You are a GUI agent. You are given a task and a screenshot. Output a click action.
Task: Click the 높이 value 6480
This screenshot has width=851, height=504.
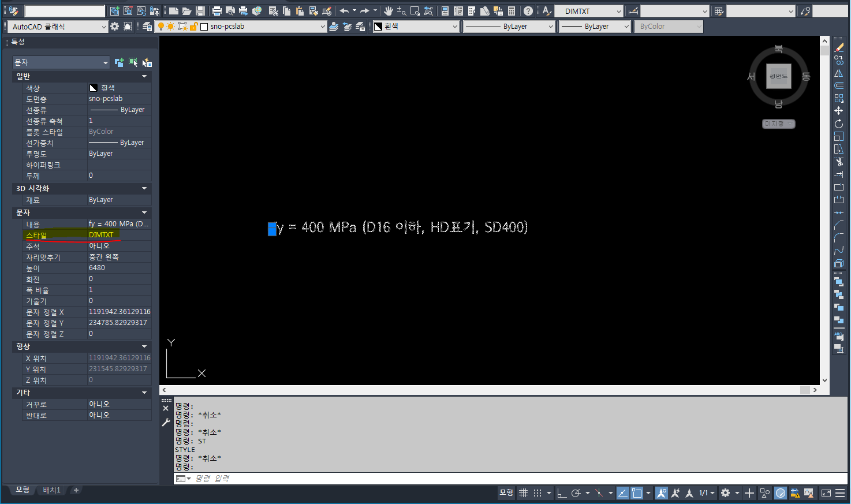[x=120, y=268]
